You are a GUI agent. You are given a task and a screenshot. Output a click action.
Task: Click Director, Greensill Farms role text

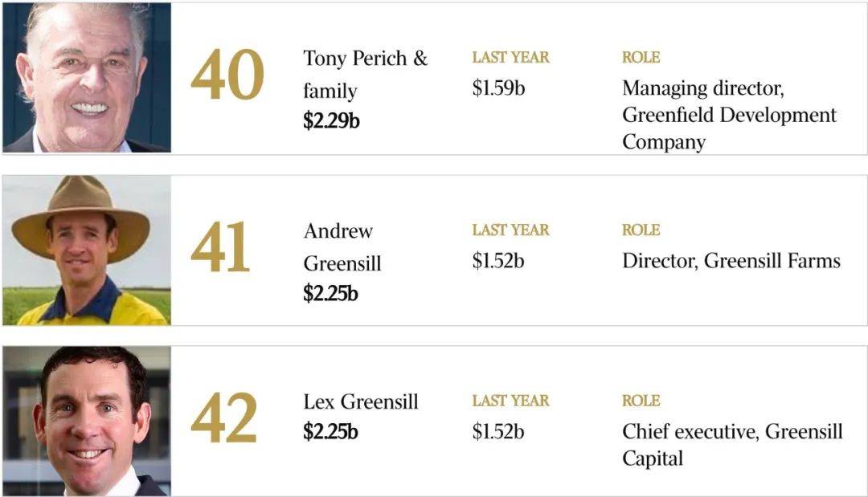tap(731, 260)
